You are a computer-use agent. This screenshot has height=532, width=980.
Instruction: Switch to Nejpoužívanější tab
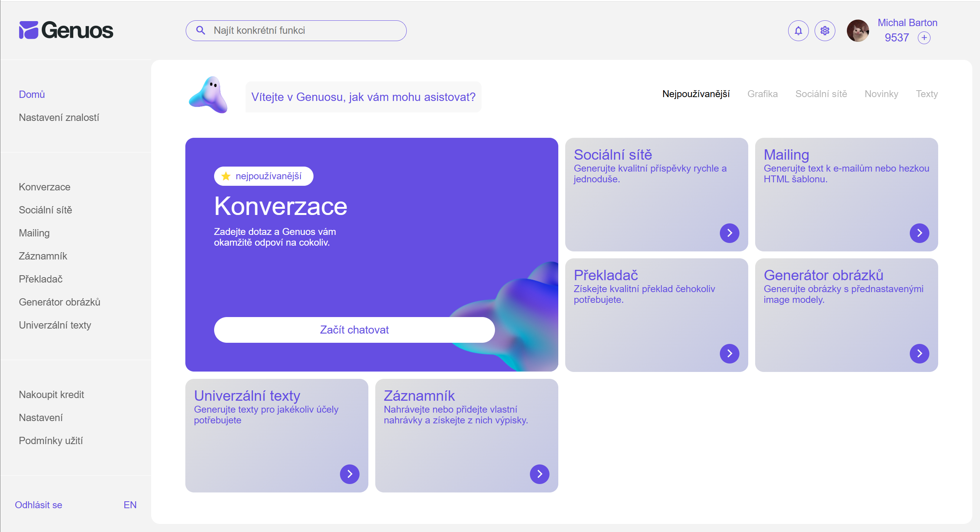(x=696, y=94)
